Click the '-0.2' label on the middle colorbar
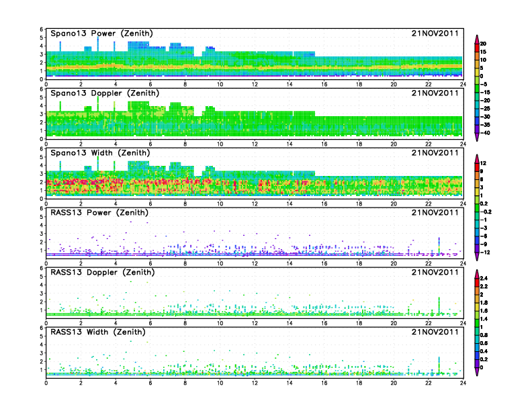532x411 pixels. coord(486,212)
